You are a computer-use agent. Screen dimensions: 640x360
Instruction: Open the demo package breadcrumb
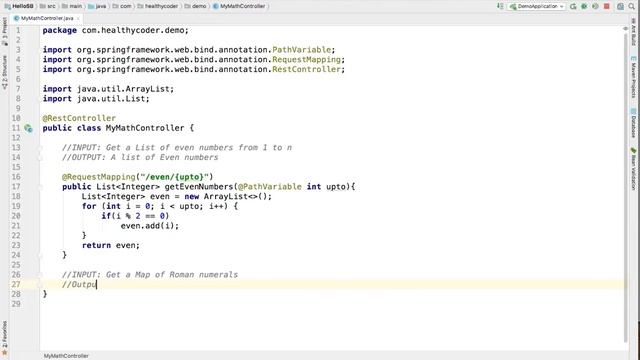point(196,6)
